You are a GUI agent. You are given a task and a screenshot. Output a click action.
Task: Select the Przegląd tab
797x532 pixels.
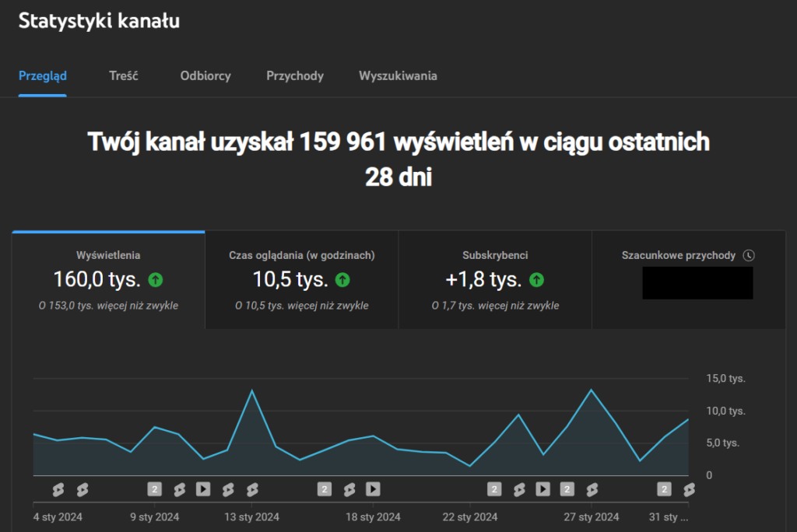tap(43, 76)
